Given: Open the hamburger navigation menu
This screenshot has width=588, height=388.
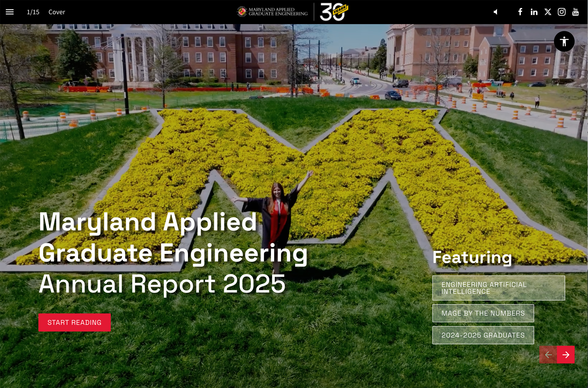Looking at the screenshot, I should click(x=9, y=12).
